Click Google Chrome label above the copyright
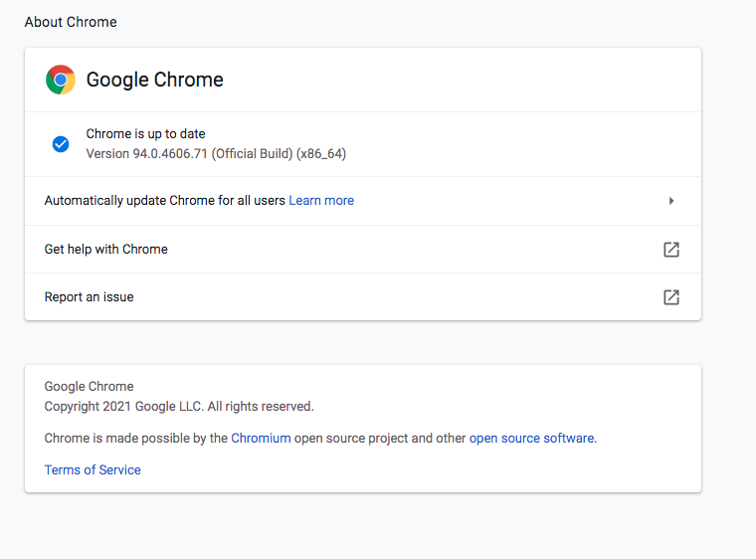Image resolution: width=756 pixels, height=559 pixels. [90, 386]
